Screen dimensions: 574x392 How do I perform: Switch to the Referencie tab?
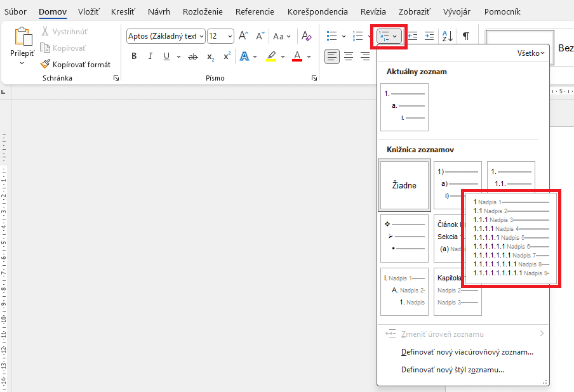[x=255, y=11]
